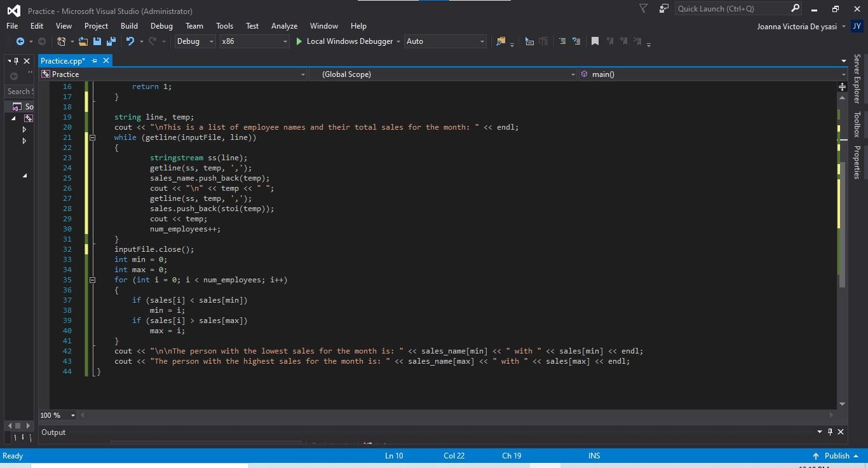Screen dimensions: 868x468
Task: Collapse the for loop at line 35
Action: 92,280
